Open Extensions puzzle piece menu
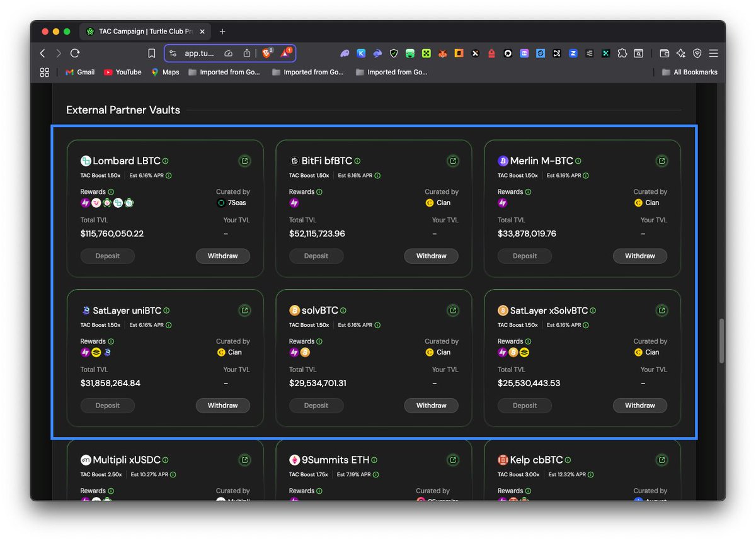This screenshot has height=541, width=756. [622, 54]
